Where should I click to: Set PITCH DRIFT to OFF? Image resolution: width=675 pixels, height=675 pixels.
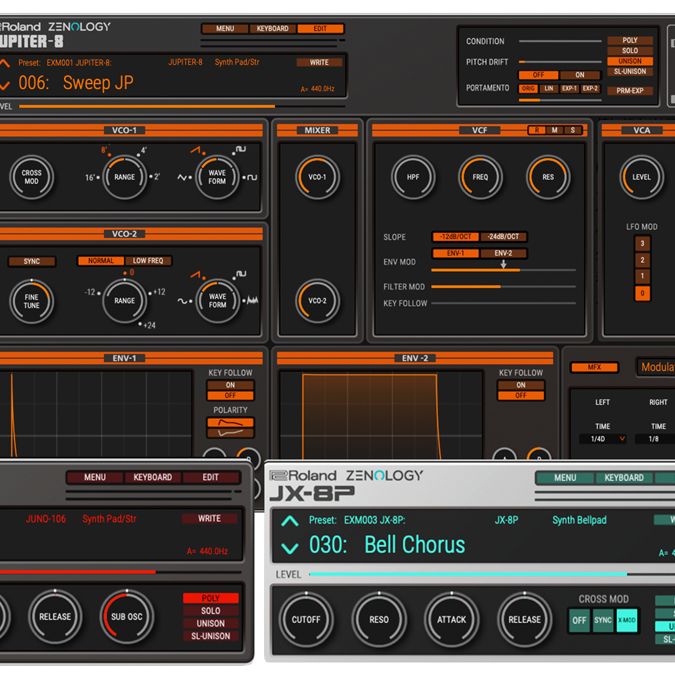click(x=538, y=75)
